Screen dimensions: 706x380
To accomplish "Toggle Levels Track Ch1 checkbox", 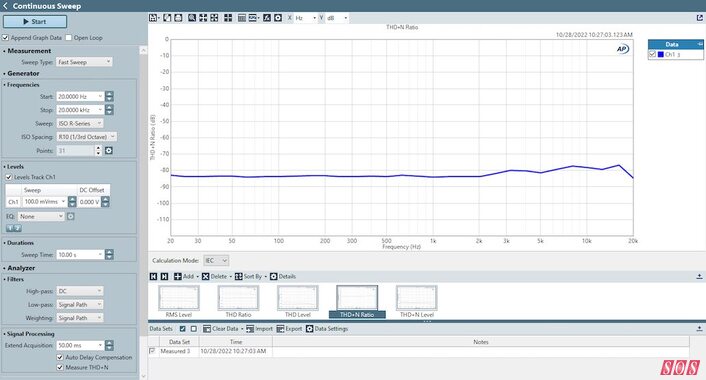I will 9,177.
